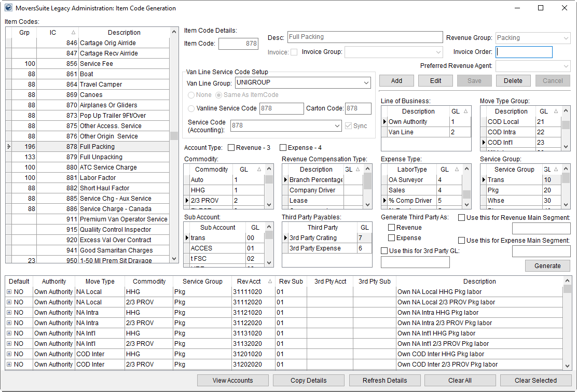Open the Preferred Revenue Agent dropdown

565,66
